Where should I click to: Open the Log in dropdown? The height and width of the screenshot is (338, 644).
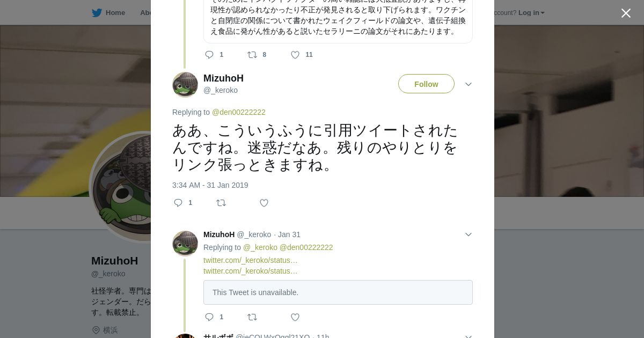(531, 13)
